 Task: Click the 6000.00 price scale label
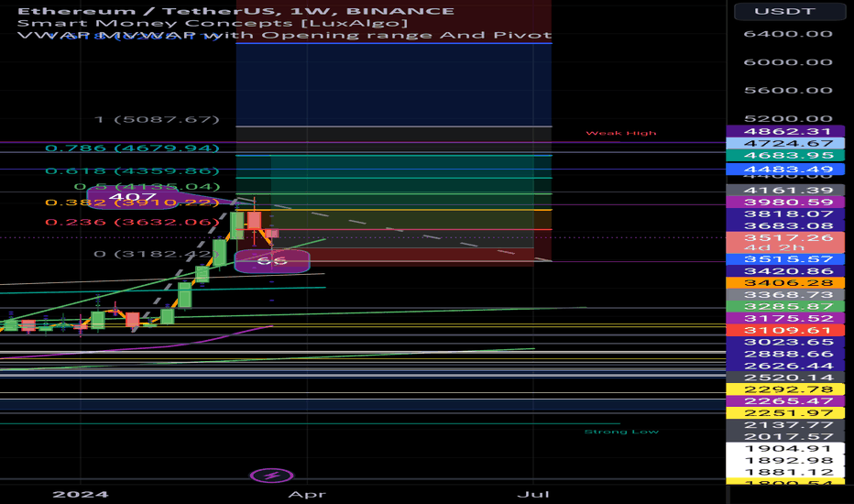pyautogui.click(x=788, y=62)
